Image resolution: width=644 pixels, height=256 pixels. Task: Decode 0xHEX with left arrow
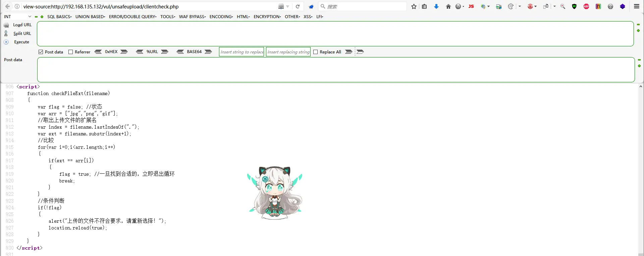click(x=98, y=52)
